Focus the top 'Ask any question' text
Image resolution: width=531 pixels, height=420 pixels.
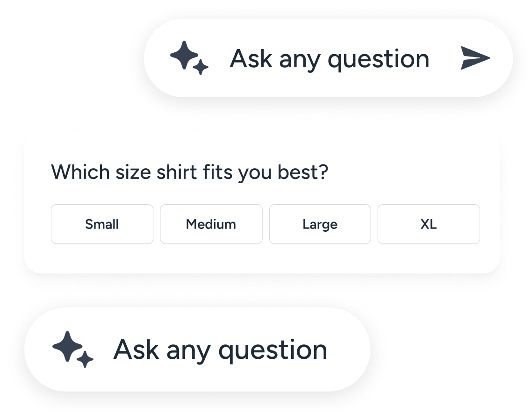pyautogui.click(x=329, y=59)
